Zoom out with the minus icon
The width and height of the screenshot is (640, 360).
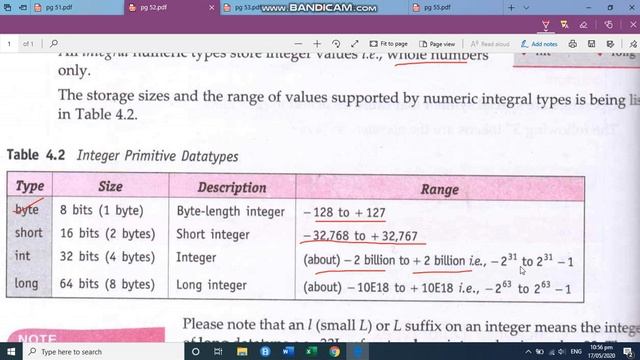(298, 44)
